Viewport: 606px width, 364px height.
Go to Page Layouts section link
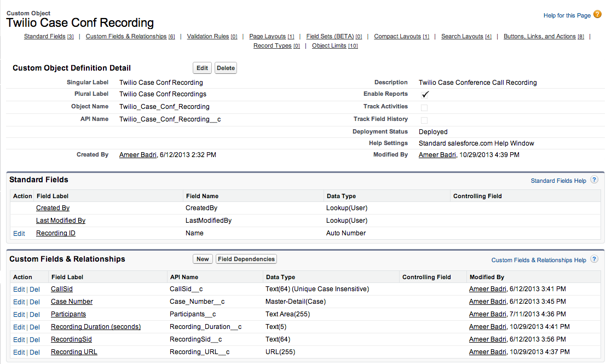(x=272, y=36)
